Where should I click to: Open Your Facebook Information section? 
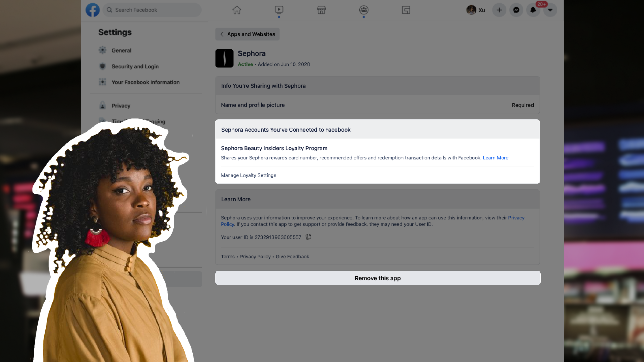[x=146, y=82]
